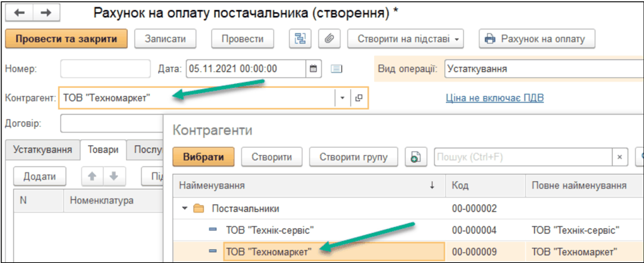644x263 pixels.
Task: Open the calendar picker for Дата
Action: tap(313, 69)
